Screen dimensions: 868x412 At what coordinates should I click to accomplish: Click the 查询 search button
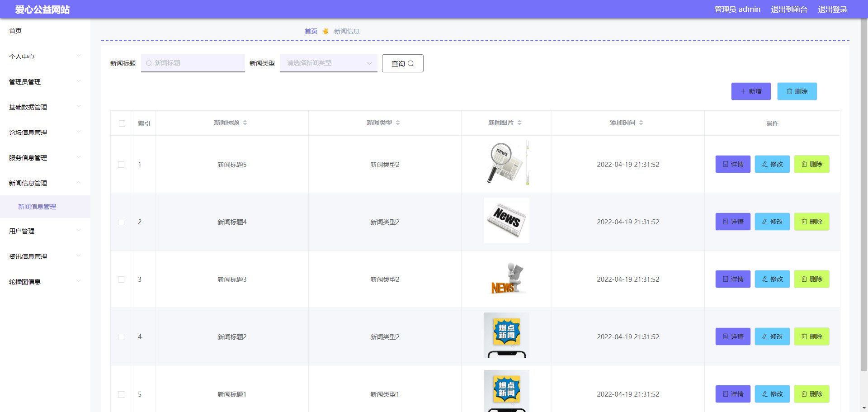[402, 63]
